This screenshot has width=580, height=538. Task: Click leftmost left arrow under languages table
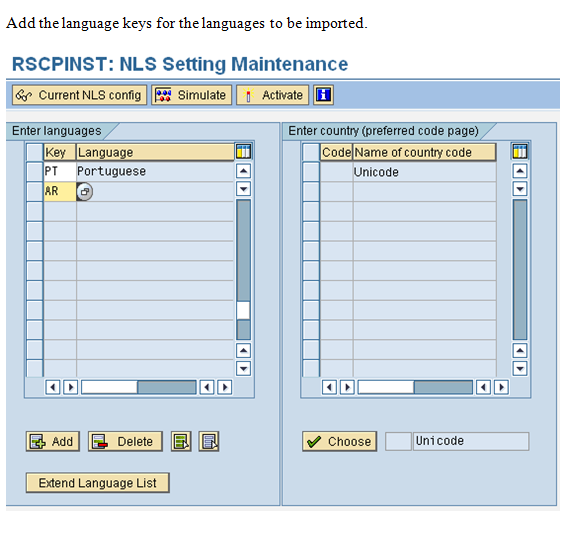click(53, 387)
